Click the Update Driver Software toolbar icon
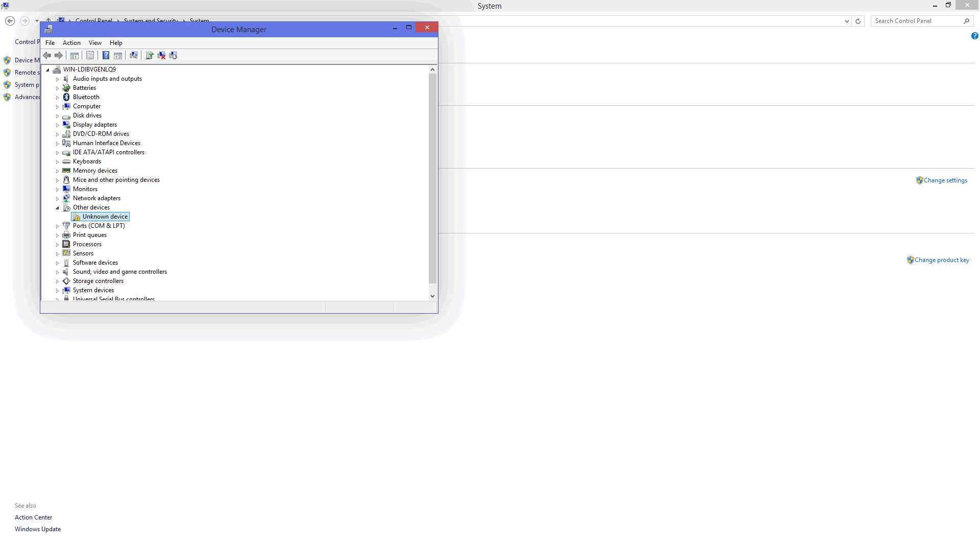Viewport: 980px width, 543px height. coord(150,56)
